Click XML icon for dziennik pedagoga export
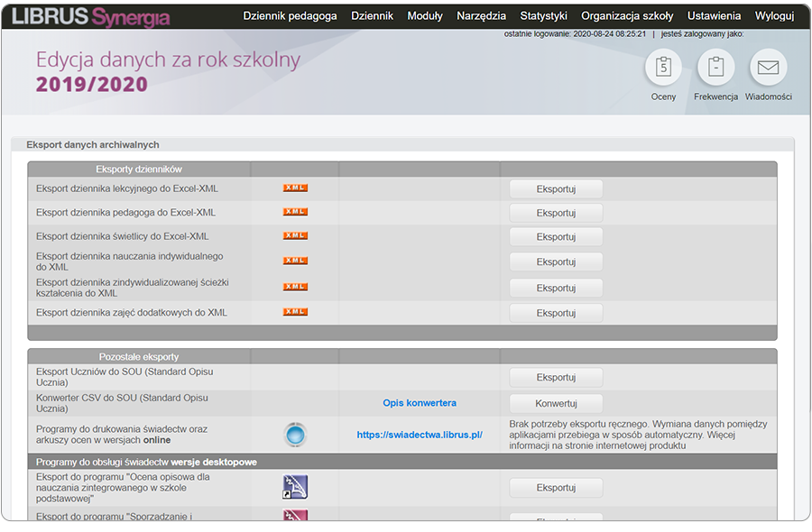This screenshot has width=812, height=532. pyautogui.click(x=295, y=212)
